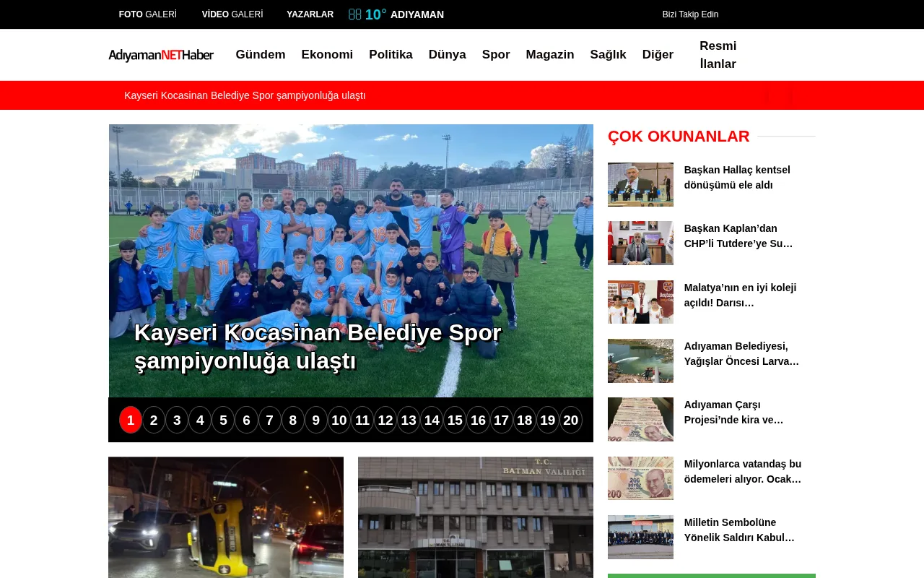Open VİDEO GALERİ
This screenshot has height=578, width=924.
[232, 13]
